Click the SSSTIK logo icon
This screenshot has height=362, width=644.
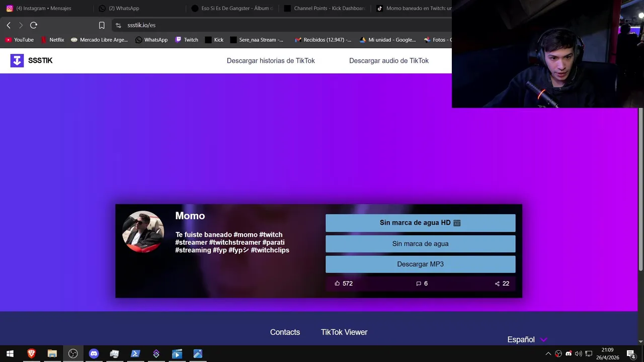coord(17,60)
